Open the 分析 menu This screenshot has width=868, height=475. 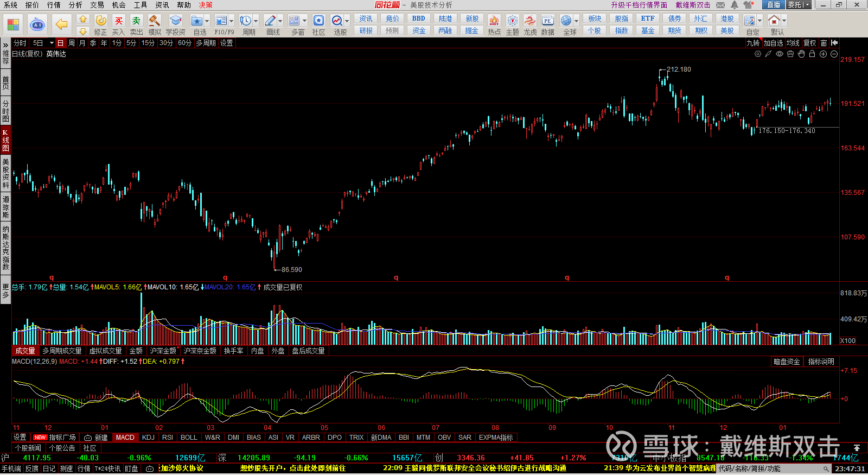pyautogui.click(x=75, y=5)
